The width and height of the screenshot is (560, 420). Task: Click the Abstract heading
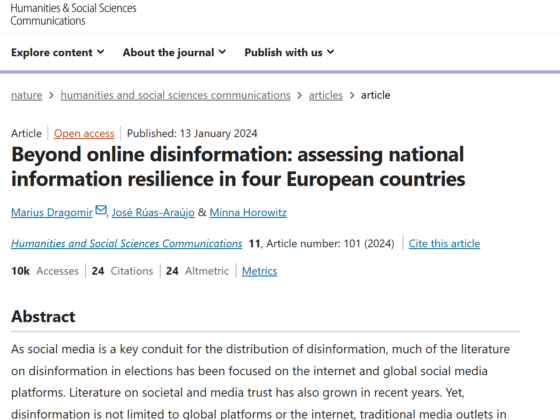[x=43, y=316]
